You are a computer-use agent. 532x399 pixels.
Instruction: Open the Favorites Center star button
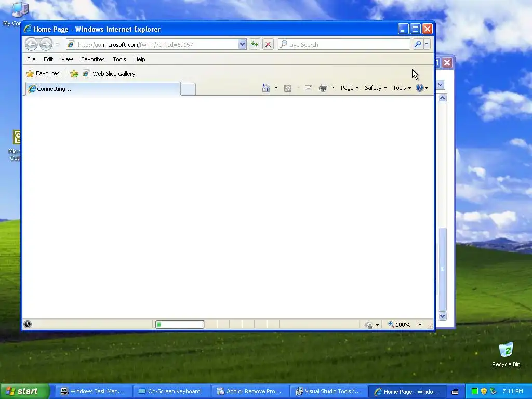pyautogui.click(x=43, y=73)
